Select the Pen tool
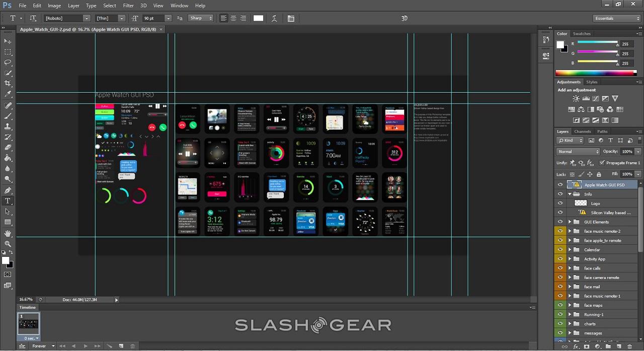 (8, 190)
